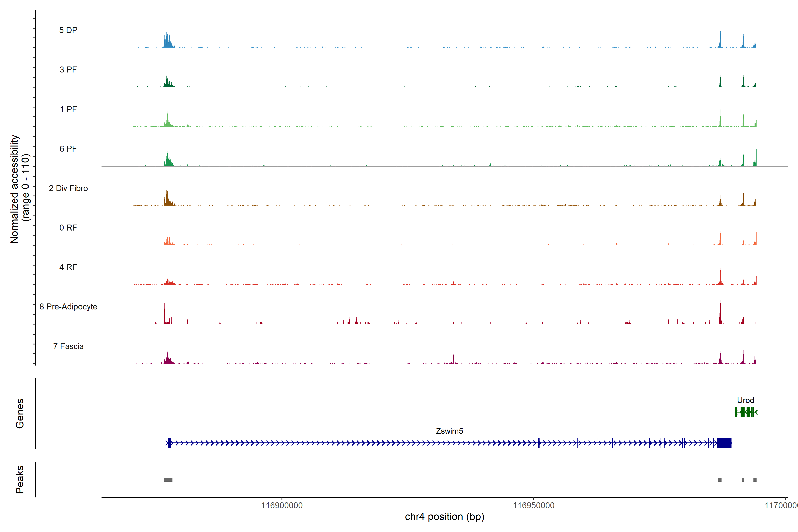
Task: Click the 8 Pre-Adipocyte track label
Action: [68, 307]
